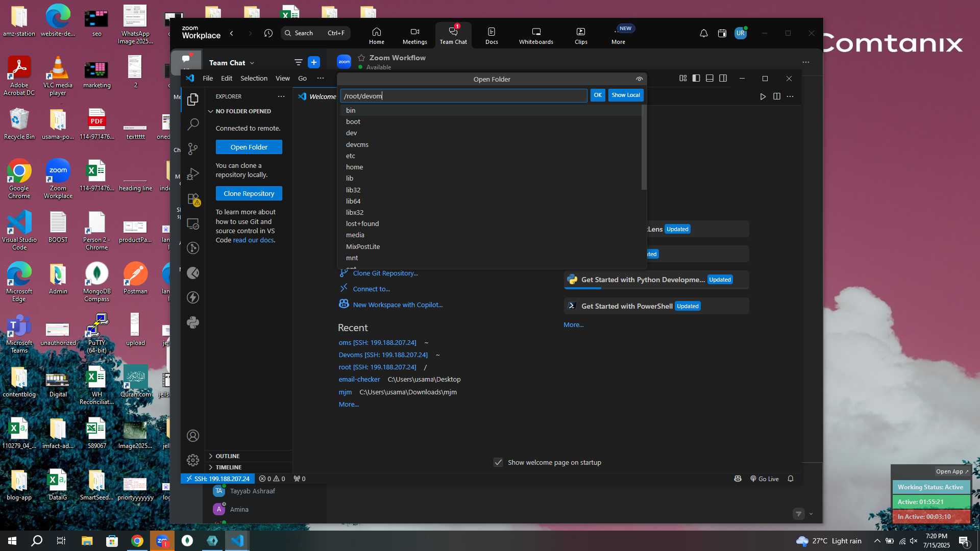Image resolution: width=980 pixels, height=551 pixels.
Task: Click New Workspace with Copilot link
Action: 398,305
